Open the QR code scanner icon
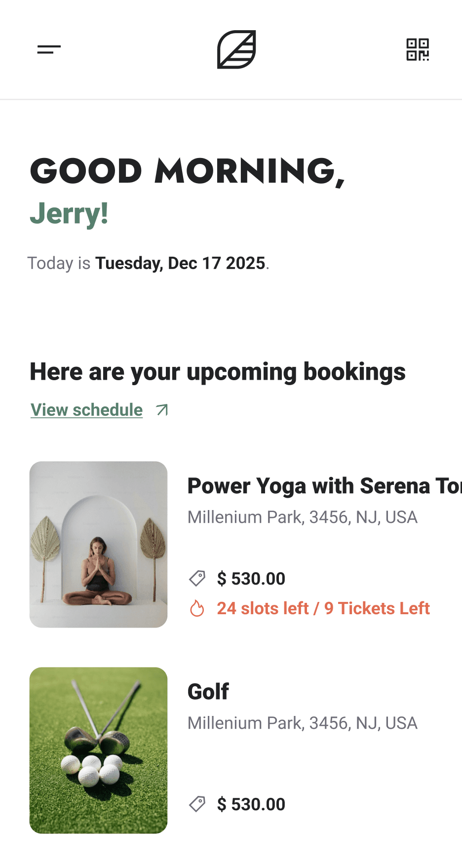 (418, 49)
